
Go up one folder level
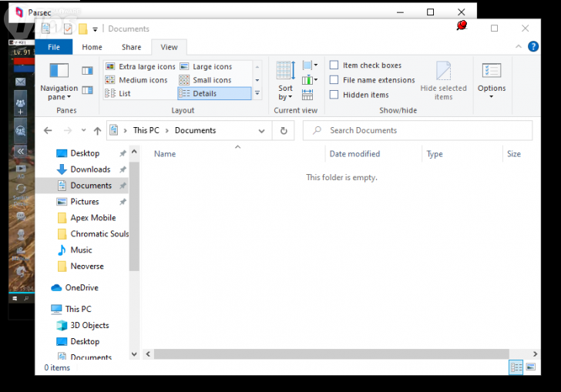click(97, 131)
